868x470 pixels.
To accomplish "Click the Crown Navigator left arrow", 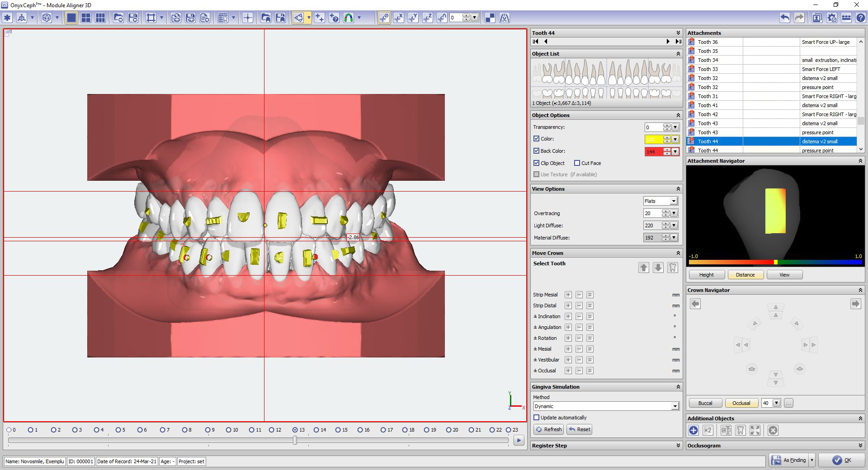I will 695,304.
